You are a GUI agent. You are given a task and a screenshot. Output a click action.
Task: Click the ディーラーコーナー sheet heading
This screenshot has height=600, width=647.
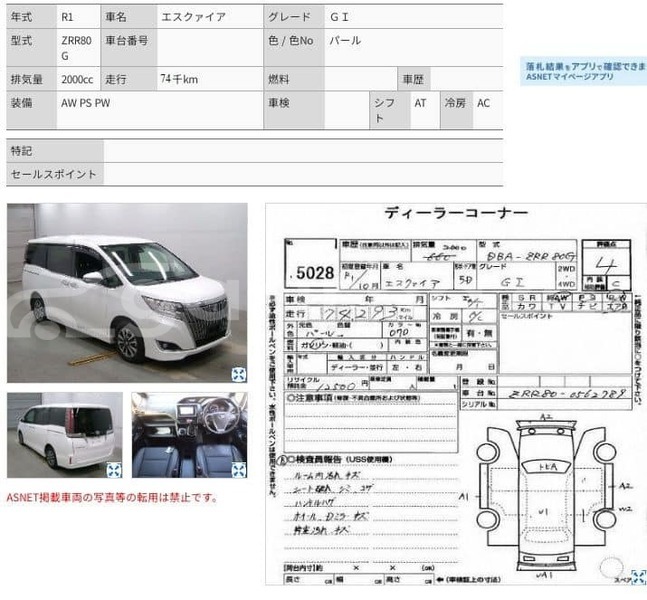pos(456,213)
